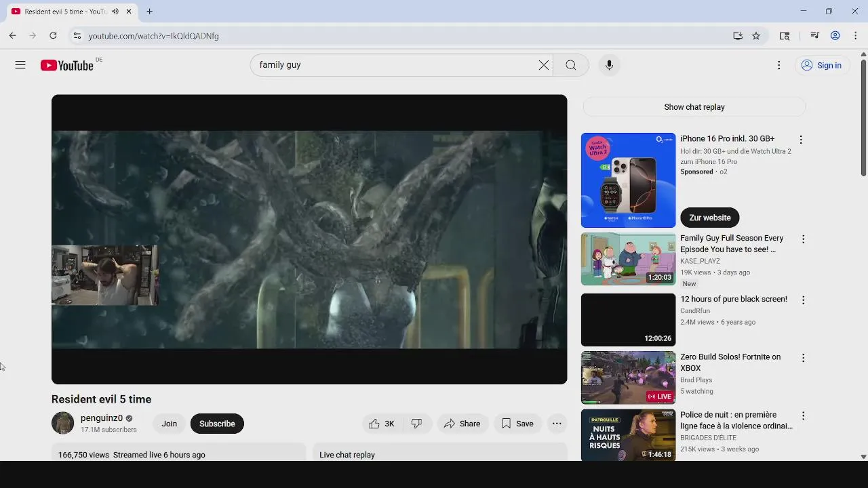Show chat replay
Viewport: 868px width, 488px height.
(694, 107)
